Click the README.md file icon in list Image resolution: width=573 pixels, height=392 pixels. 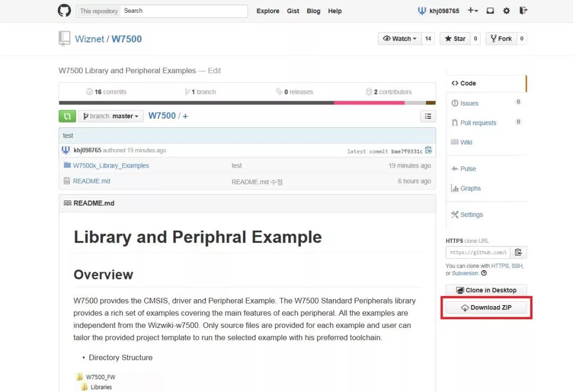click(66, 181)
